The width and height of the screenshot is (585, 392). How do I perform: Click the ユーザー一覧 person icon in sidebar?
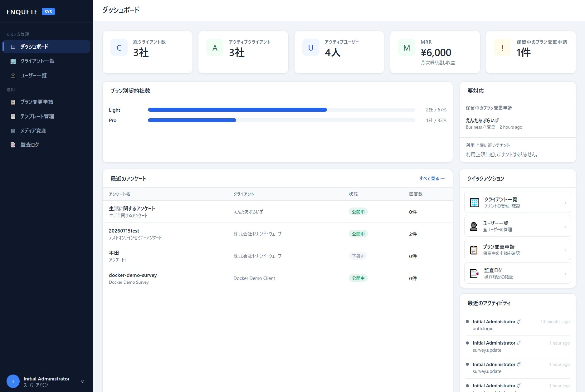(13, 76)
